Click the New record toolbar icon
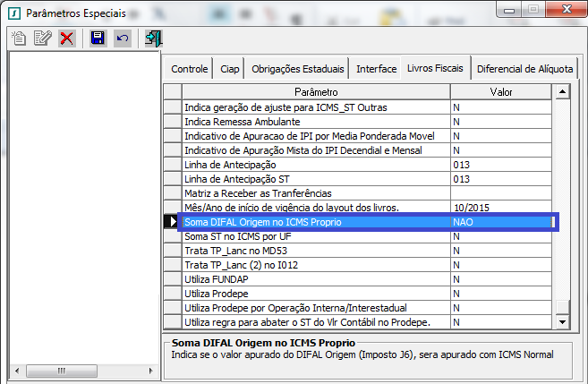The image size is (588, 384). point(19,38)
